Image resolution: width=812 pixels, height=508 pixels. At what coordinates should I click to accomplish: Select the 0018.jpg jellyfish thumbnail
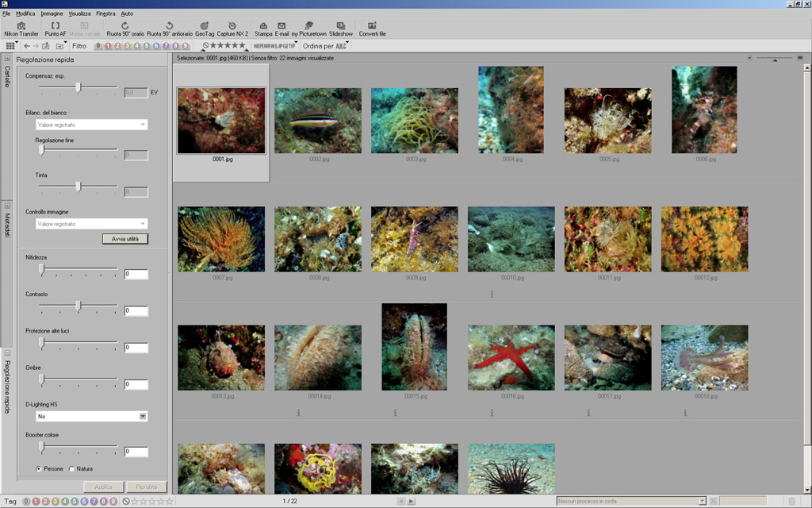coord(704,358)
